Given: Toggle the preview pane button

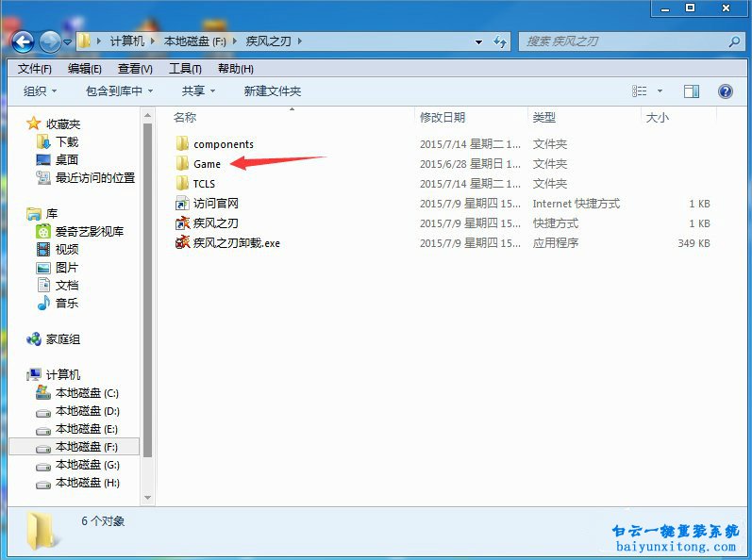Looking at the screenshot, I should click(x=691, y=91).
